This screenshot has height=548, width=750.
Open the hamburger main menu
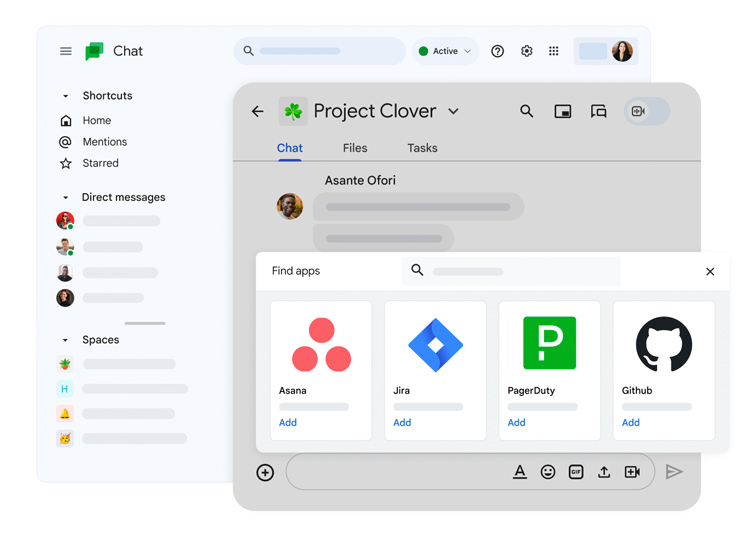click(x=66, y=51)
